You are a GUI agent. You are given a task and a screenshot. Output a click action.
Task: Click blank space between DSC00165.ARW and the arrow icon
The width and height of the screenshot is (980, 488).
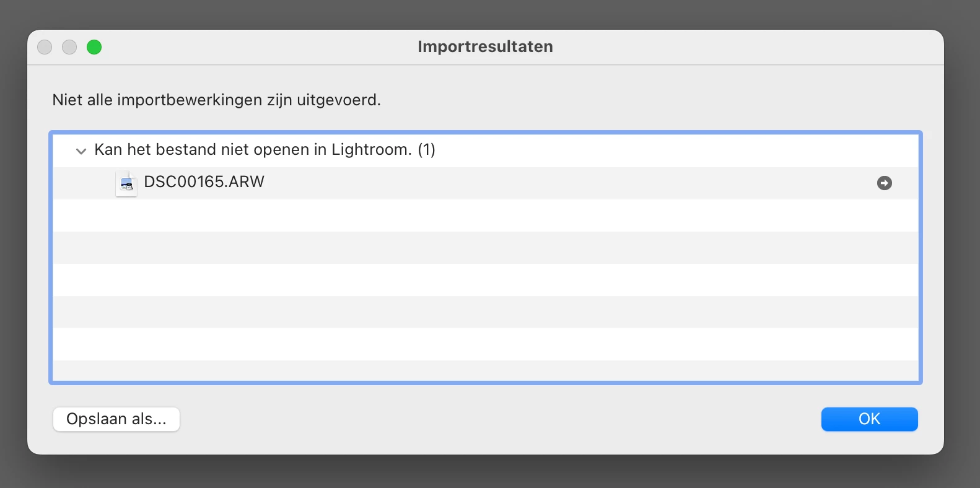click(570, 183)
